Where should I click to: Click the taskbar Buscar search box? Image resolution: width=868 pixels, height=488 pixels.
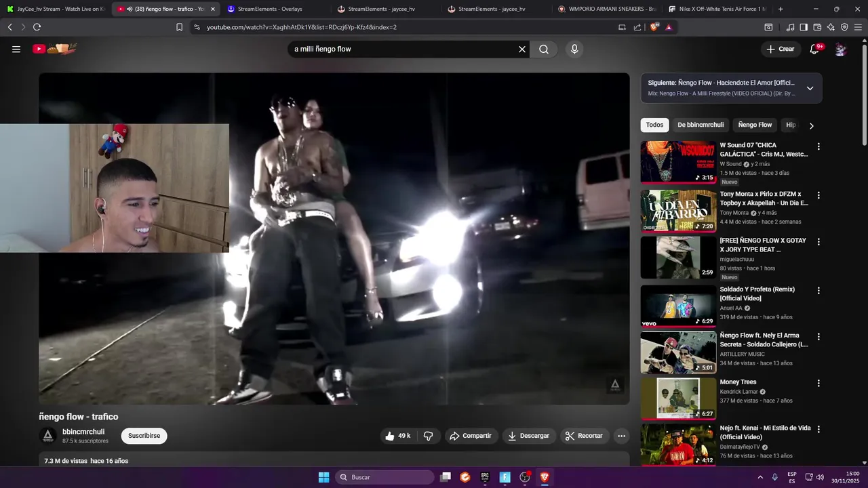click(x=385, y=477)
